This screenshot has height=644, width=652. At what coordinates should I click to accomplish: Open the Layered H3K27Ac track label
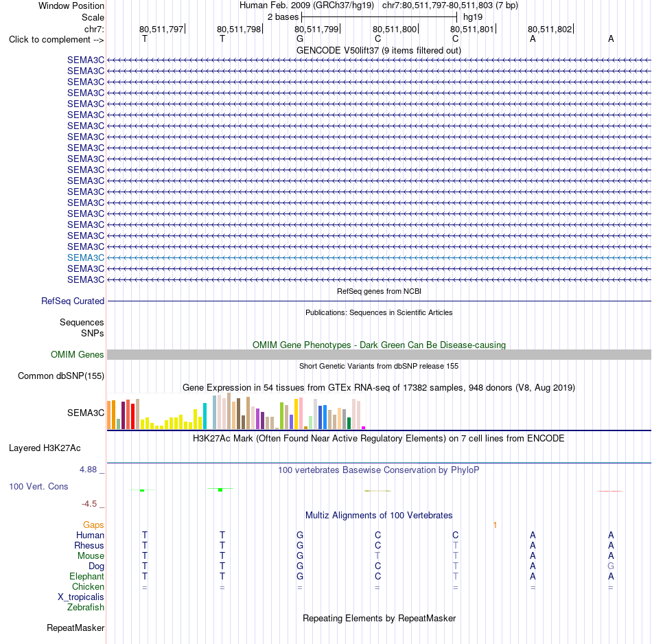pyautogui.click(x=45, y=448)
